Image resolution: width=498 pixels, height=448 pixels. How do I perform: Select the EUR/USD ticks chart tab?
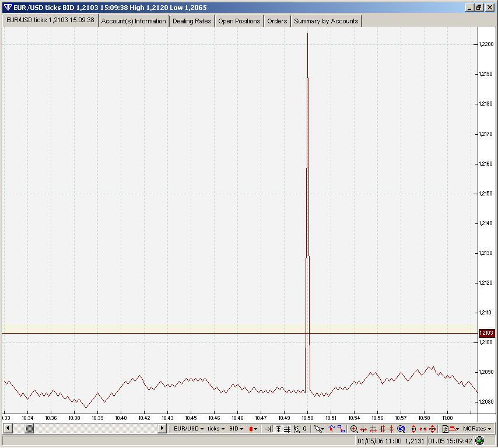[51, 20]
